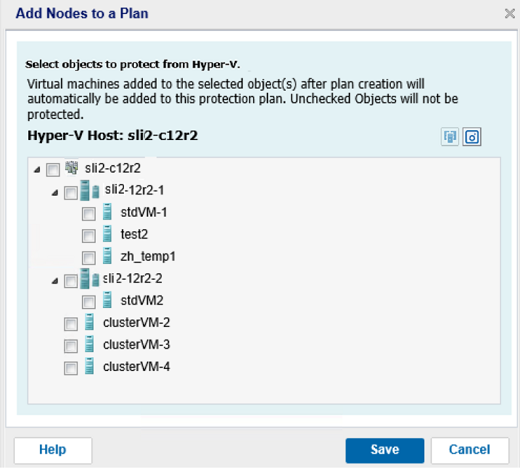The width and height of the screenshot is (520, 469).
Task: Click the VM icon beside clusterVM-4
Action: (x=89, y=366)
